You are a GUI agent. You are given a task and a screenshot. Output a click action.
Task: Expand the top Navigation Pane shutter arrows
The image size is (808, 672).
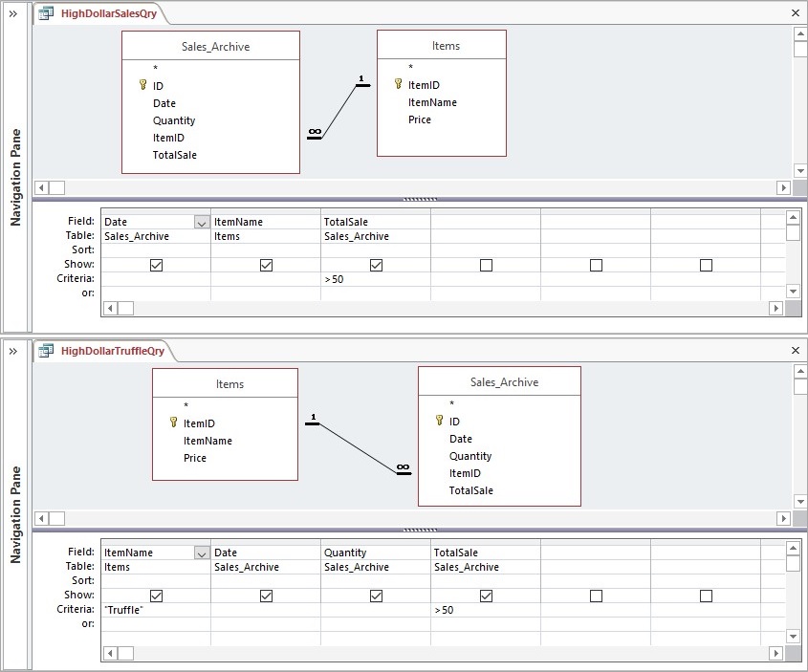click(13, 13)
